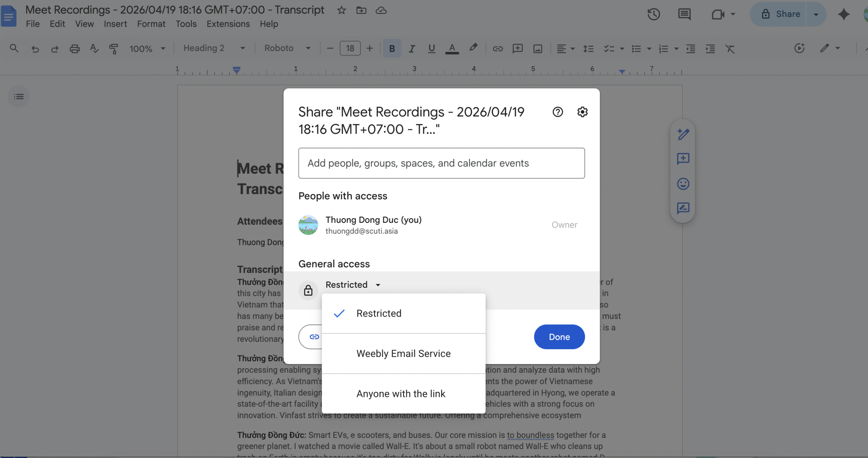This screenshot has height=458, width=868.
Task: Click the Gemini sparkle icon
Action: pos(843,14)
